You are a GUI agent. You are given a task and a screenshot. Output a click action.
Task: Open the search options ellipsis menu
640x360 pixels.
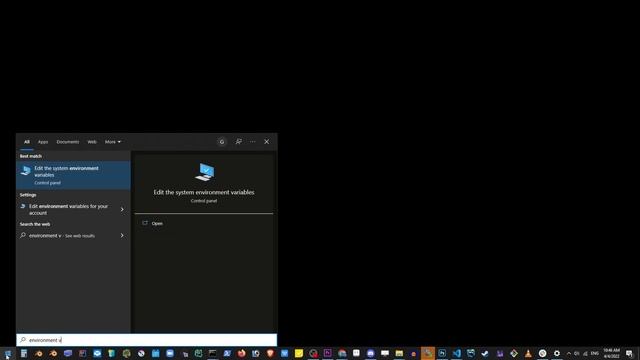[253, 142]
